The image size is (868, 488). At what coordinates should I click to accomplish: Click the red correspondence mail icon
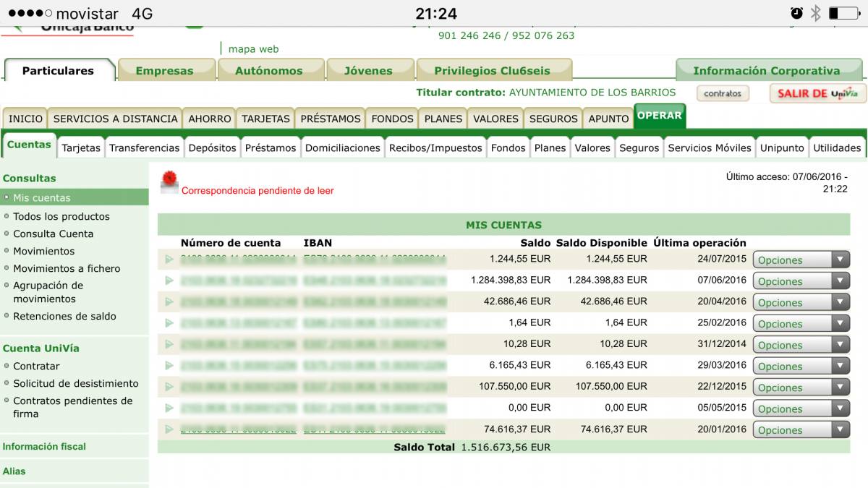[x=169, y=182]
